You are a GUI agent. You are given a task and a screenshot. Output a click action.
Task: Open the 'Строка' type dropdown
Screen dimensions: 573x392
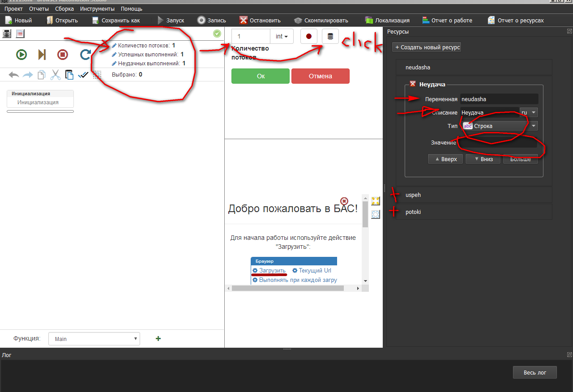[500, 126]
